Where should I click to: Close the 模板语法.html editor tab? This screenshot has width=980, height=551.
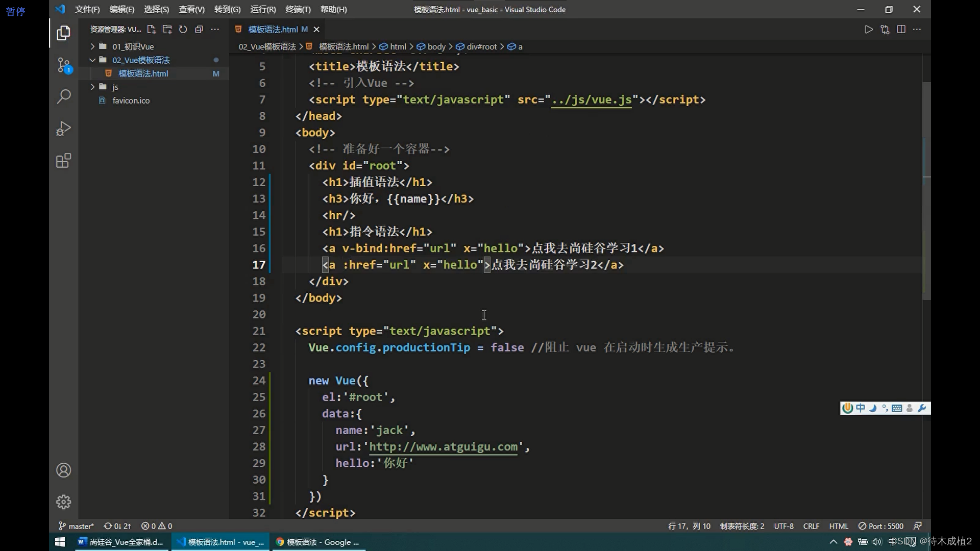pyautogui.click(x=316, y=30)
